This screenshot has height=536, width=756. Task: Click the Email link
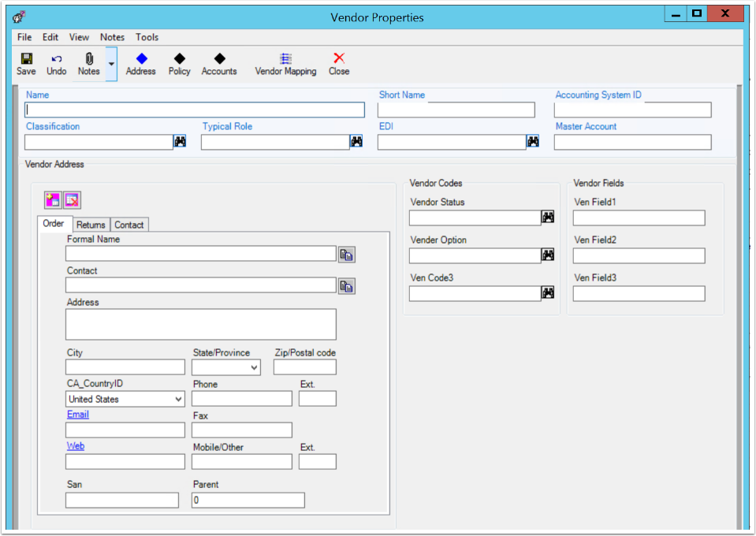pyautogui.click(x=77, y=415)
